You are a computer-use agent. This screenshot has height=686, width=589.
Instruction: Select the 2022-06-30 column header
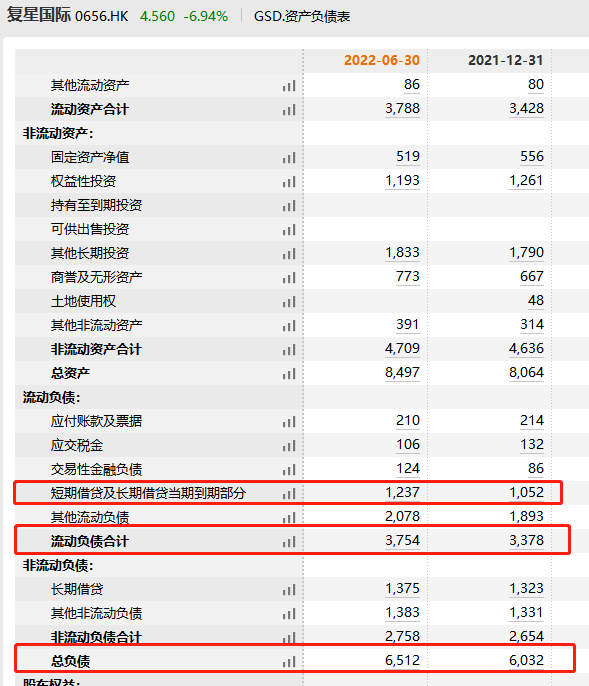(x=382, y=60)
